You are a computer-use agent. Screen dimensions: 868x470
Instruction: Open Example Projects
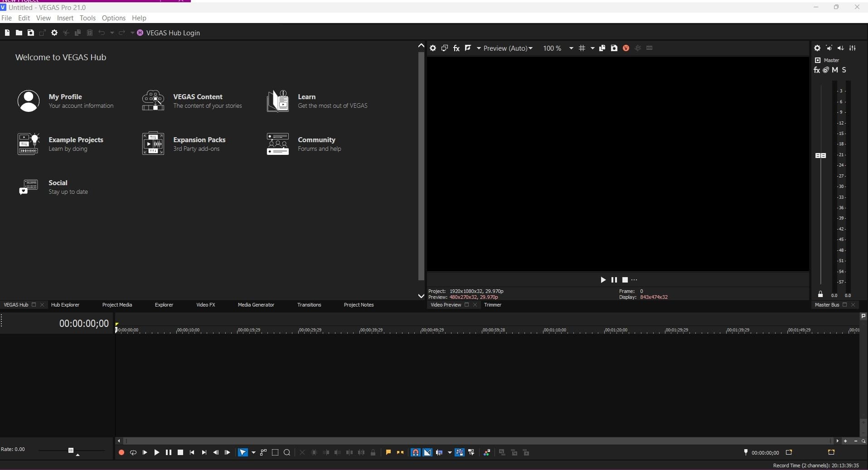[60, 144]
